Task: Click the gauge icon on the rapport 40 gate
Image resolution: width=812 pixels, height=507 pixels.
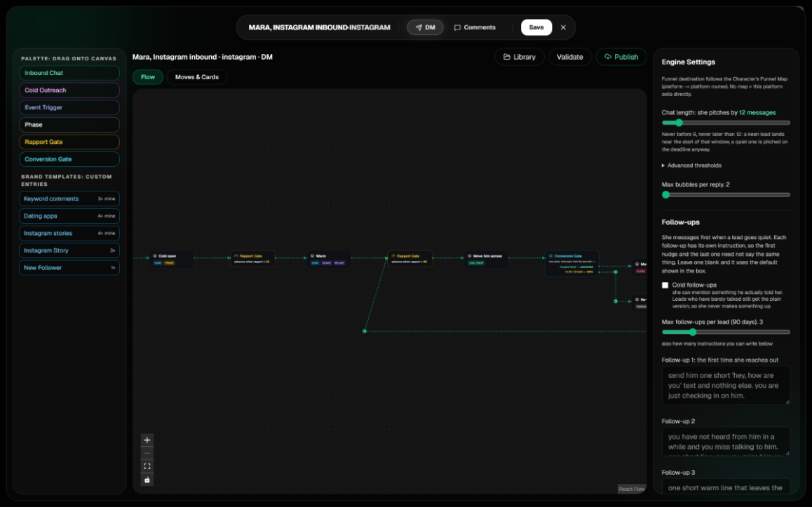Action: pos(393,256)
